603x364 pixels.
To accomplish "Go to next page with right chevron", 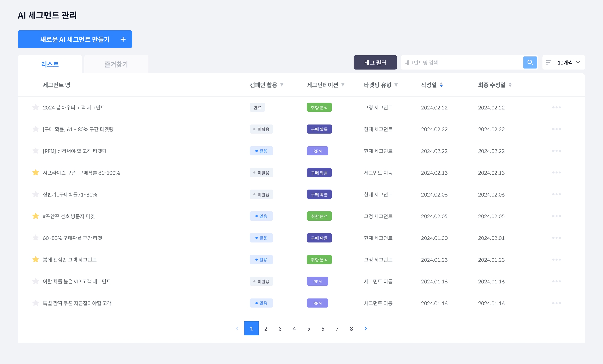I will (366, 328).
